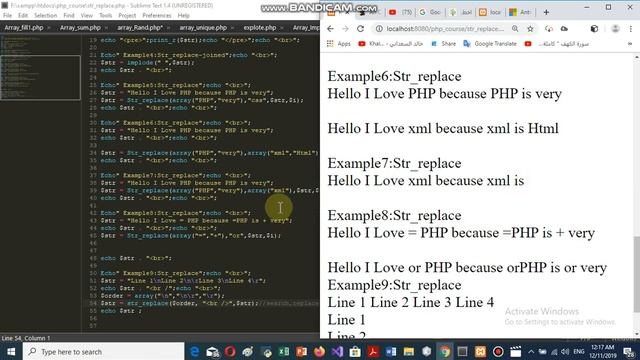Open the Selection menu in Sublime Text
The width and height of the screenshot is (640, 360).
point(45,16)
